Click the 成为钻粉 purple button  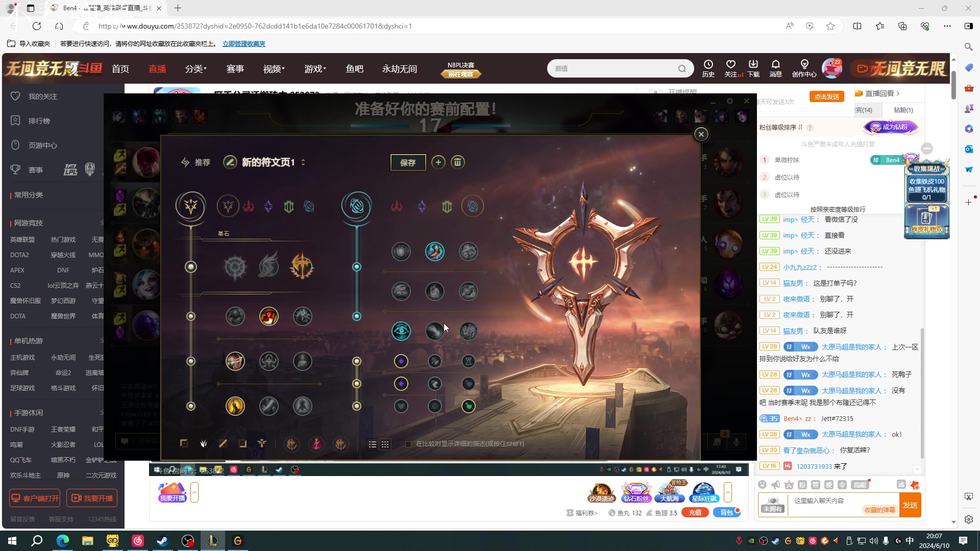(x=891, y=127)
